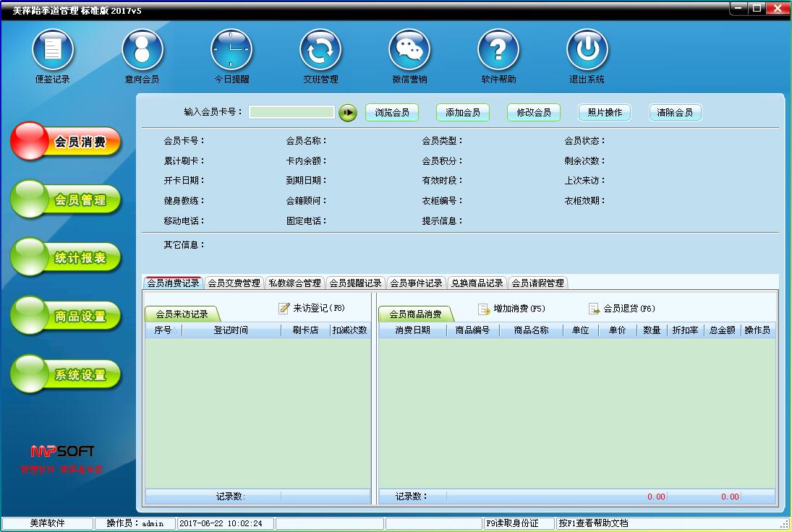Maximize the application window
This screenshot has height=532, width=792.
coord(757,8)
